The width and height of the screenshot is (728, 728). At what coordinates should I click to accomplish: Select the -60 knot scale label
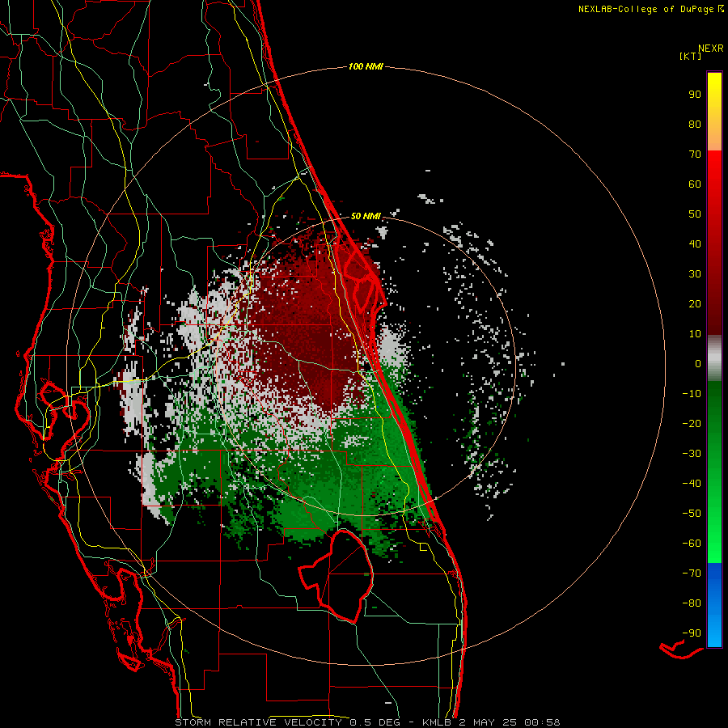point(692,544)
